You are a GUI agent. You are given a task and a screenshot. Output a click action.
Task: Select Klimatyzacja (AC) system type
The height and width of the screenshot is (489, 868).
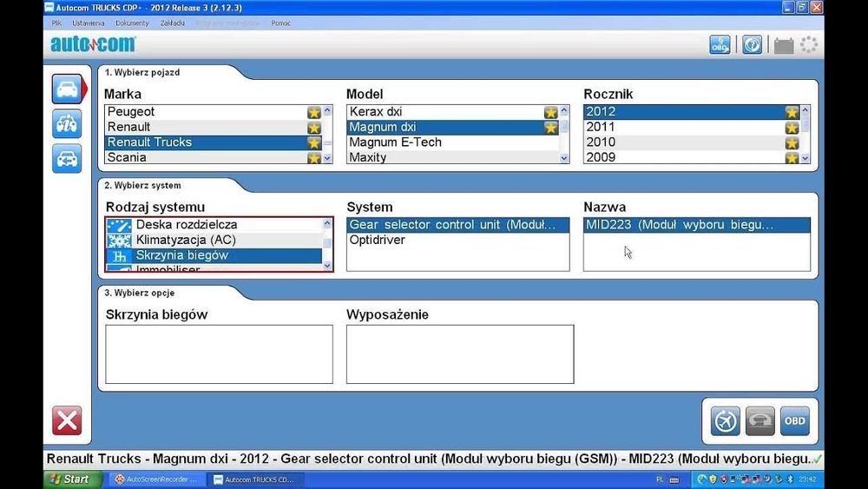pyautogui.click(x=214, y=240)
